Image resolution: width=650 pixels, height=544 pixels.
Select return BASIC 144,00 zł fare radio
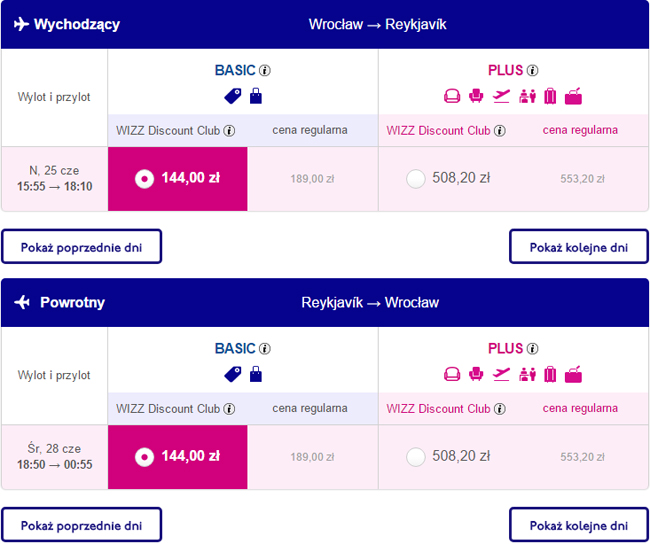pyautogui.click(x=144, y=457)
